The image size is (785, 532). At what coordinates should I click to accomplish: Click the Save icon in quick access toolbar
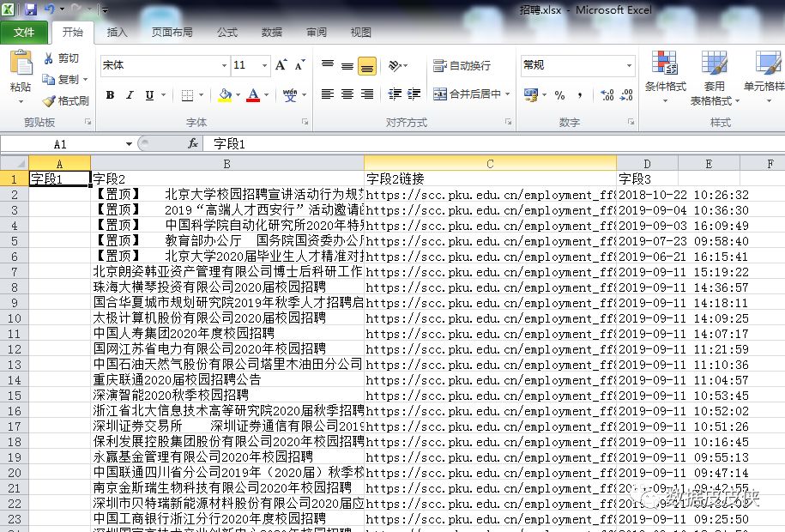click(31, 9)
